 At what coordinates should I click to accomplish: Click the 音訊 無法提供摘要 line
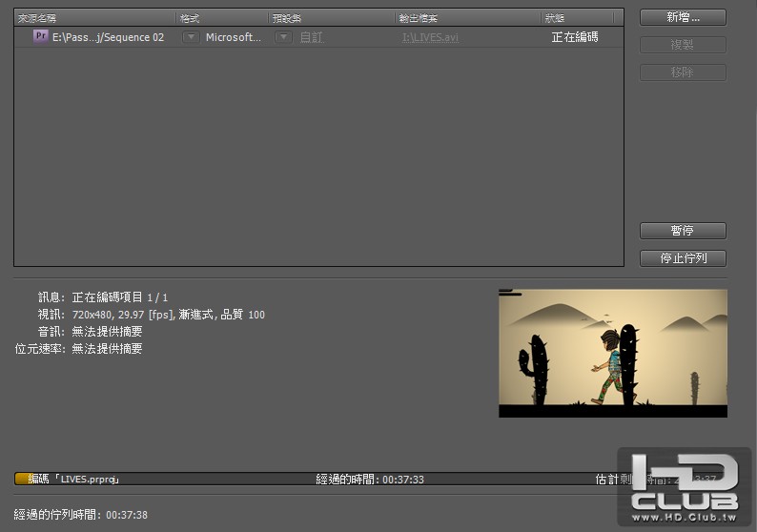[90, 332]
